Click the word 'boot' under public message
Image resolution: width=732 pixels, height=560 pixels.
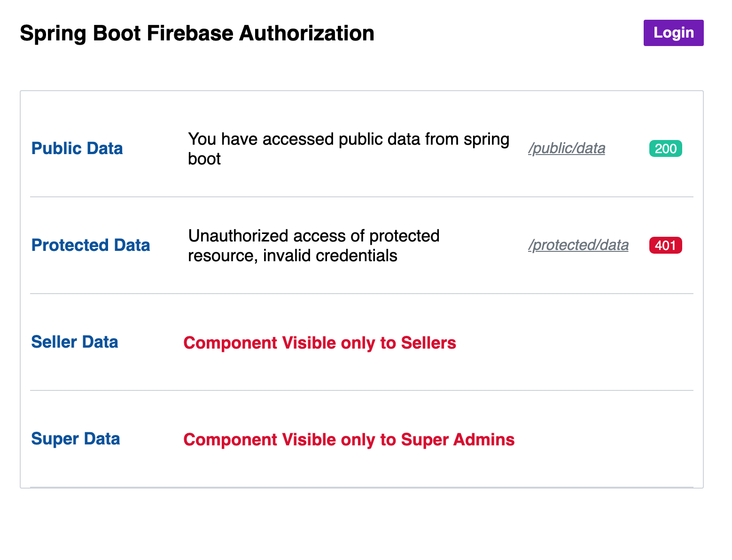pyautogui.click(x=204, y=159)
